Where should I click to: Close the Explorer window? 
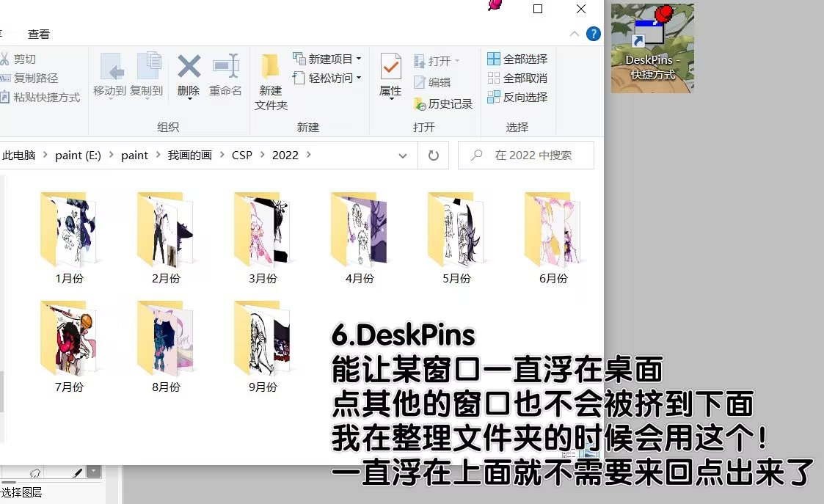point(580,9)
